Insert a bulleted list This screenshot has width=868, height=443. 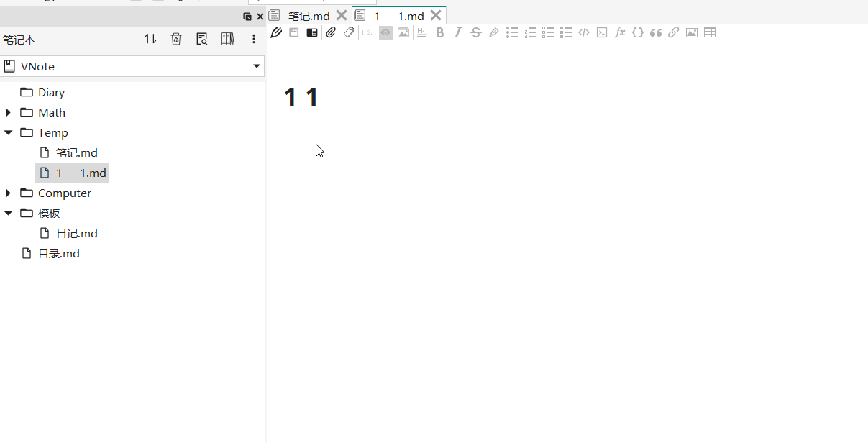click(512, 32)
